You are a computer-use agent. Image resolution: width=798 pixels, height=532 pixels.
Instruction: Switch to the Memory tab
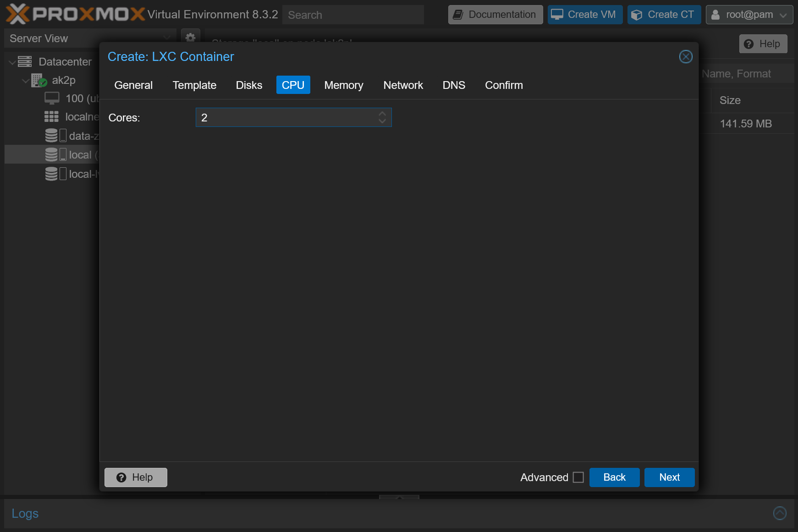coord(344,85)
